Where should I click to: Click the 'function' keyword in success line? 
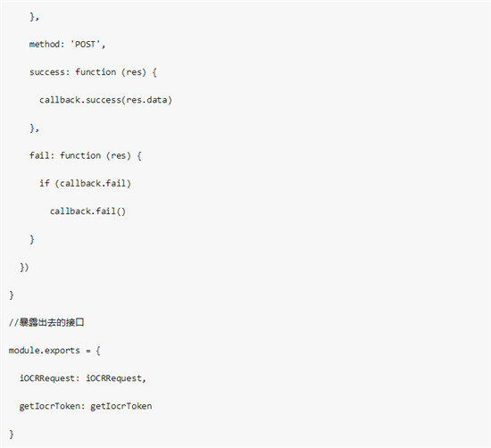[x=96, y=72]
